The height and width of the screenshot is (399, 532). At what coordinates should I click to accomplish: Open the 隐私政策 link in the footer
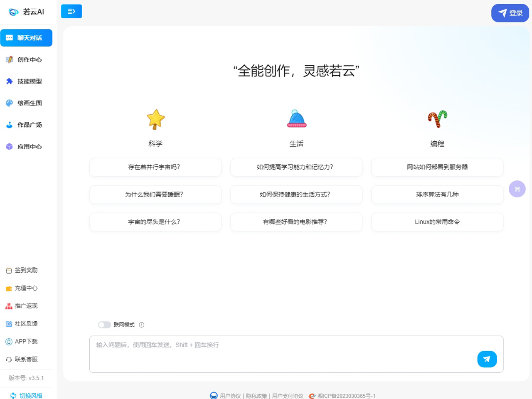pos(256,396)
